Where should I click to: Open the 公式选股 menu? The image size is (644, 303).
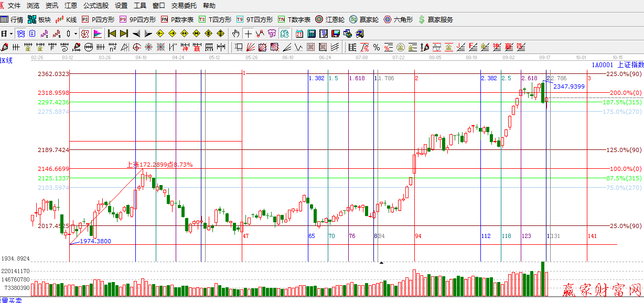(96, 6)
